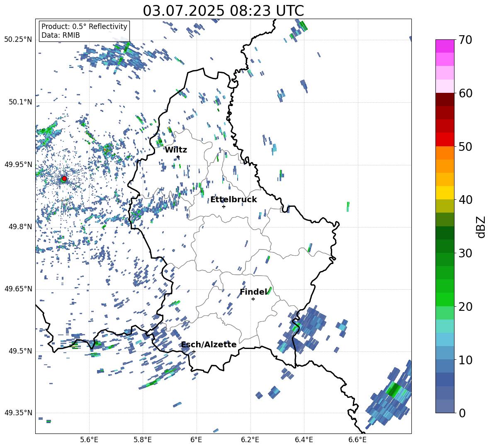Viewport: 491px width, 448px height.
Task: Click the 5.8°E longitude label
Action: point(143,440)
